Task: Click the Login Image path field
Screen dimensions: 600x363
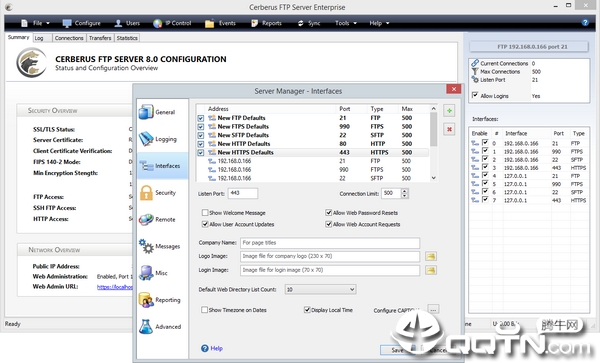Action: [x=330, y=270]
